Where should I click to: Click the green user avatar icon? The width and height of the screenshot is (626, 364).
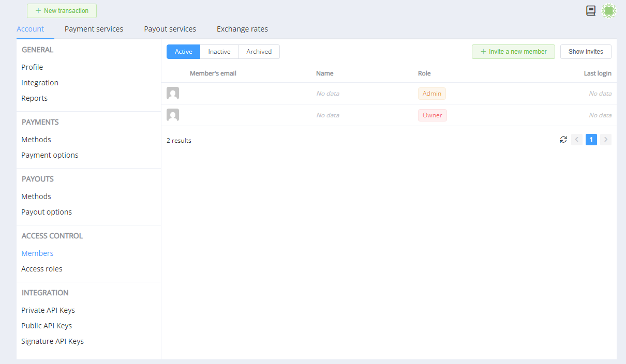[609, 11]
